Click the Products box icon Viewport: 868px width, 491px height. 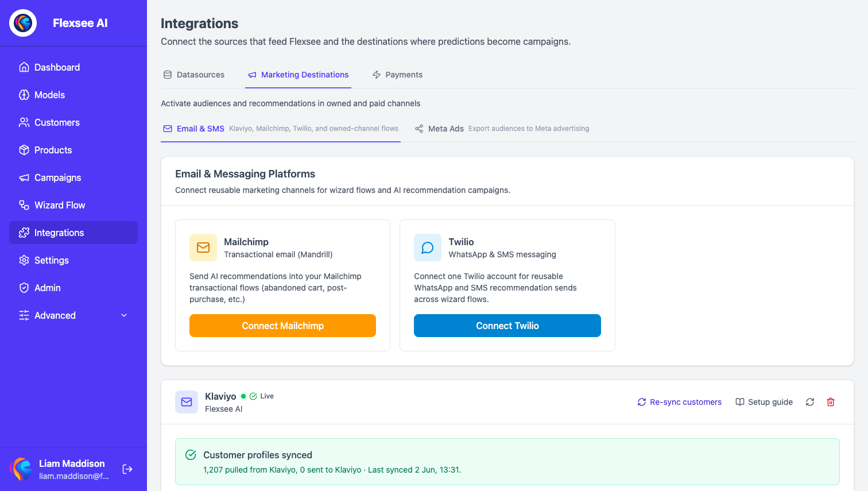click(x=24, y=150)
